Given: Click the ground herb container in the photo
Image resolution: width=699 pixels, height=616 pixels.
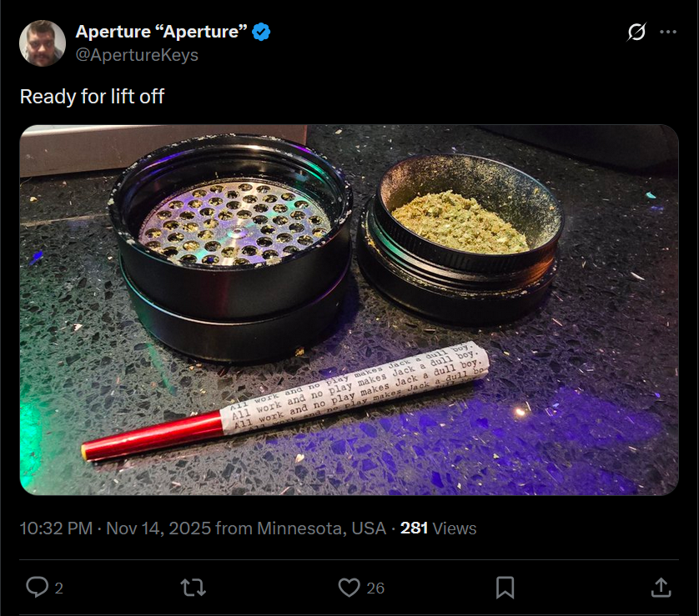Looking at the screenshot, I should [459, 236].
